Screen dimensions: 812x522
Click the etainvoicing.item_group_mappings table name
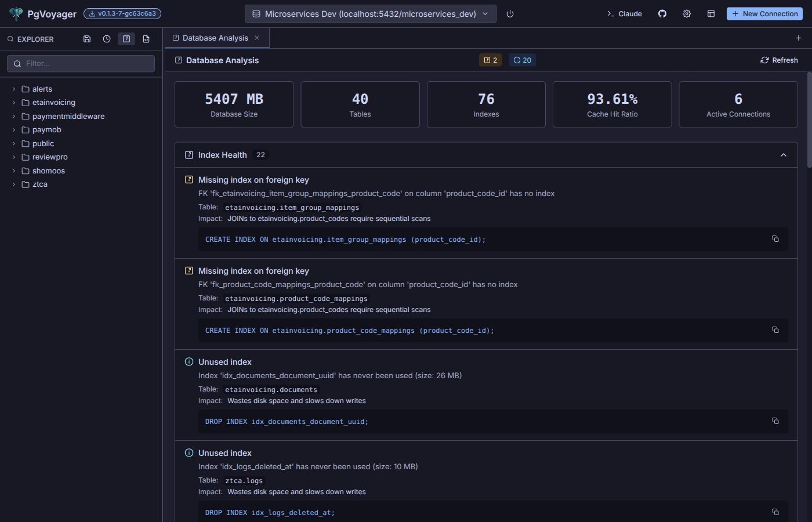click(292, 208)
